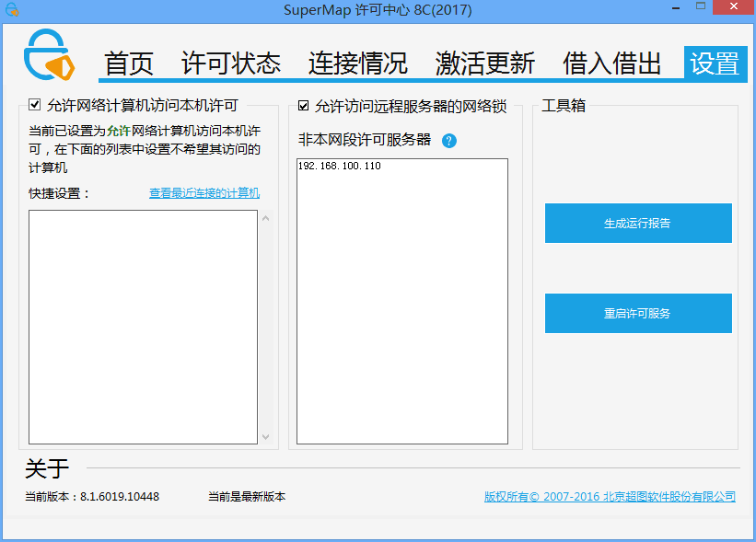Click the computer list scrollbar down arrow

click(266, 437)
